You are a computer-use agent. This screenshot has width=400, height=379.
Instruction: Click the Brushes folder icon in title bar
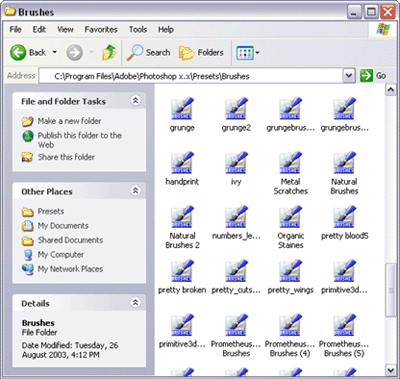point(10,12)
